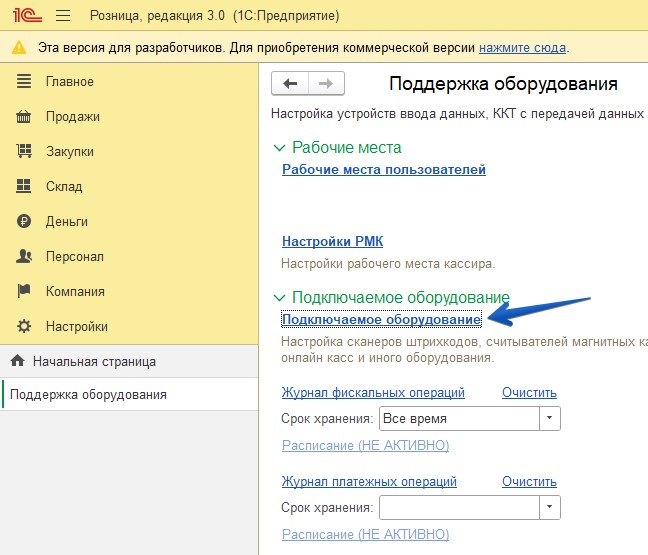Image resolution: width=648 pixels, height=555 pixels.
Task: Open Закупки shopping cart section
Action: [69, 151]
